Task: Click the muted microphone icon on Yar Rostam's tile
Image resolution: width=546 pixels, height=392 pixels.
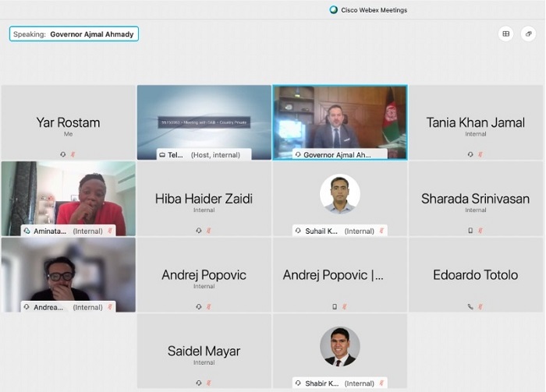Action: tap(73, 154)
